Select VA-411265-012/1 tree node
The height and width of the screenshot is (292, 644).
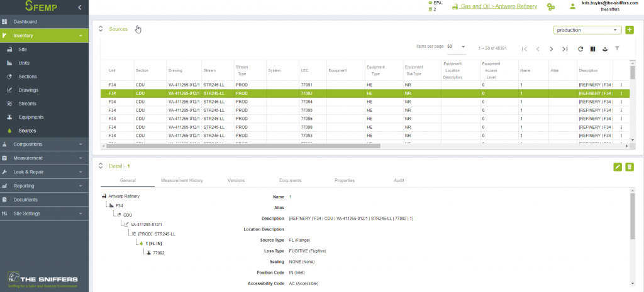coord(146,224)
